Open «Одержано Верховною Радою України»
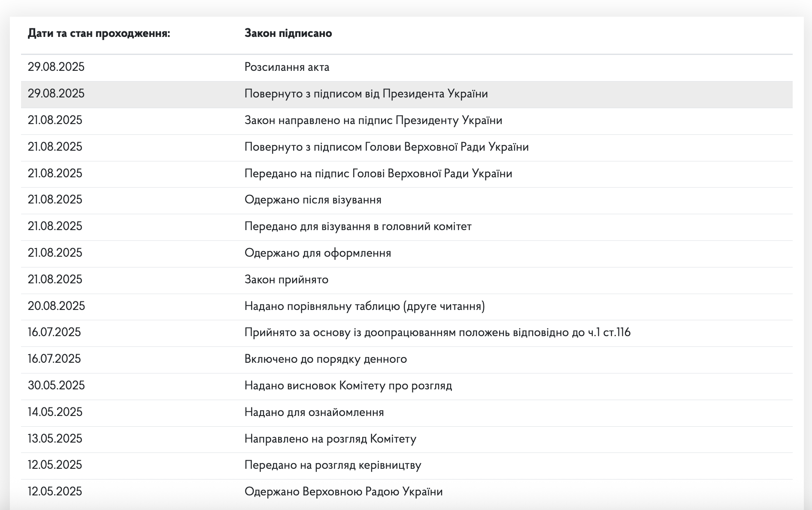The width and height of the screenshot is (812, 510). (343, 492)
